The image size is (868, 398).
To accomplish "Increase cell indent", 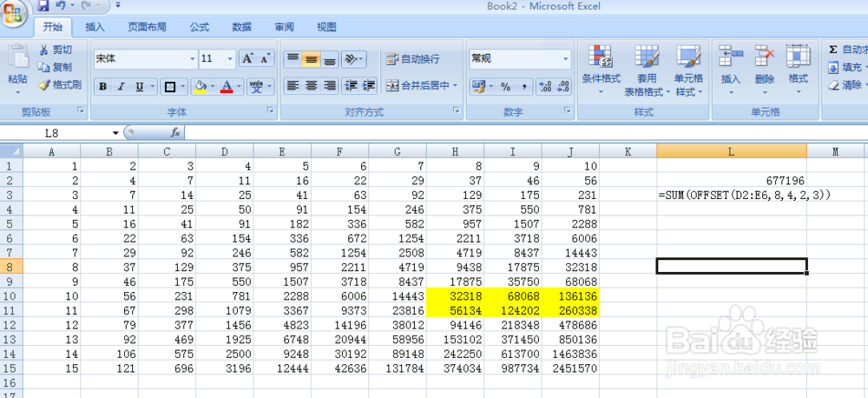I will click(x=369, y=85).
